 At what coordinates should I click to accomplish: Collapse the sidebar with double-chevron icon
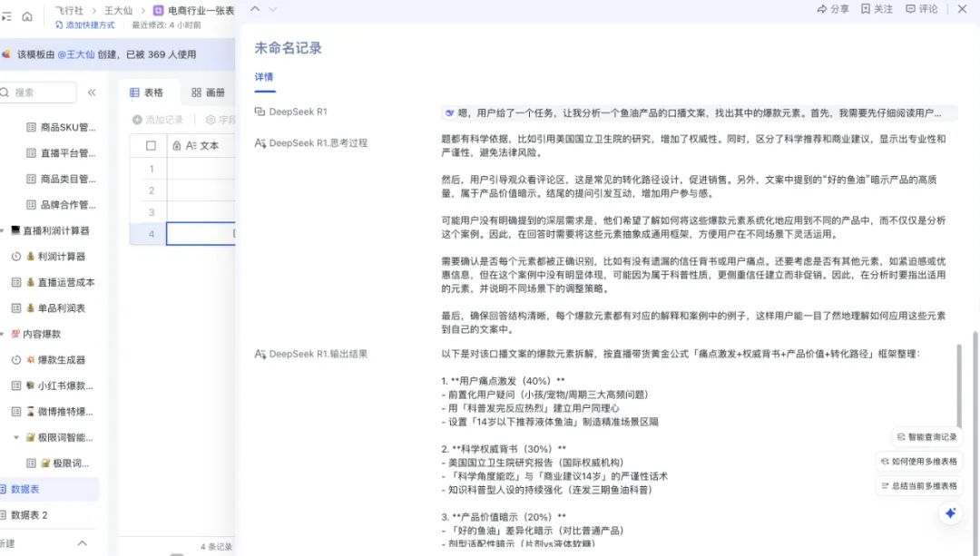click(x=92, y=93)
